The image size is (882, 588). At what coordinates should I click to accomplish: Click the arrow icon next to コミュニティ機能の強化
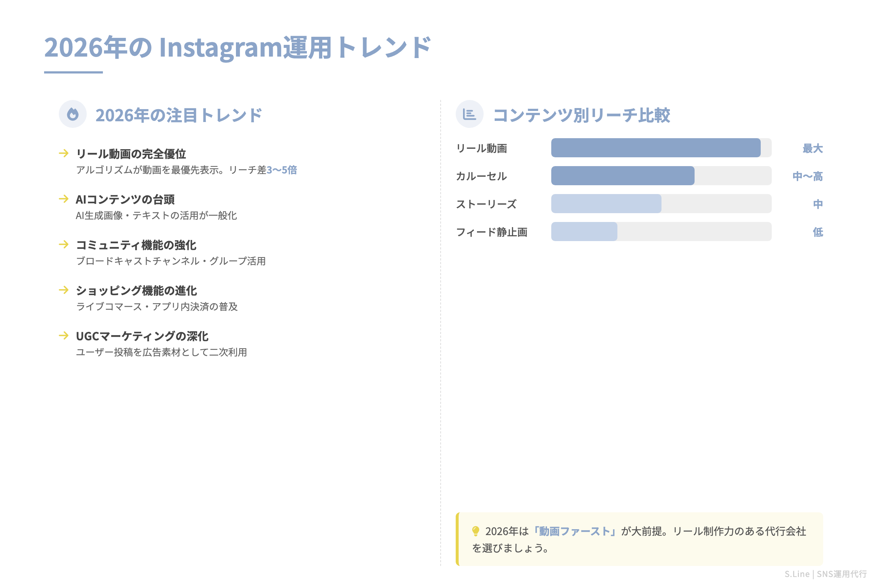click(x=64, y=244)
